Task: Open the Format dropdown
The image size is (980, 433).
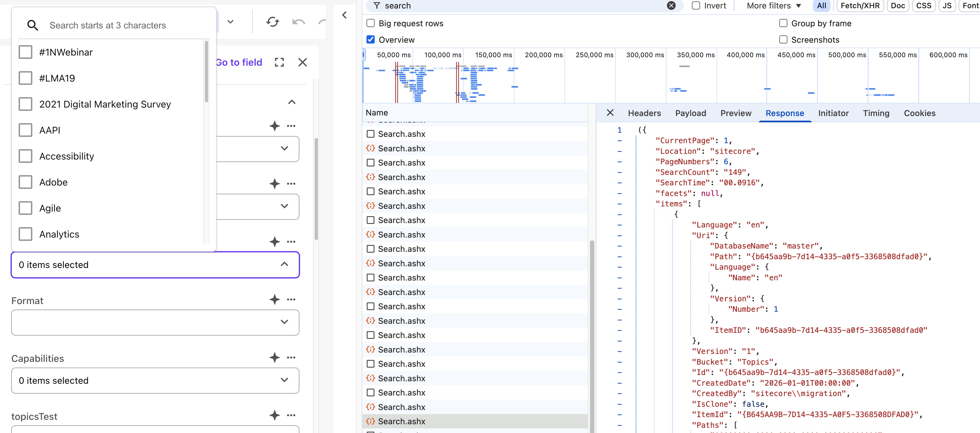Action: pyautogui.click(x=155, y=322)
